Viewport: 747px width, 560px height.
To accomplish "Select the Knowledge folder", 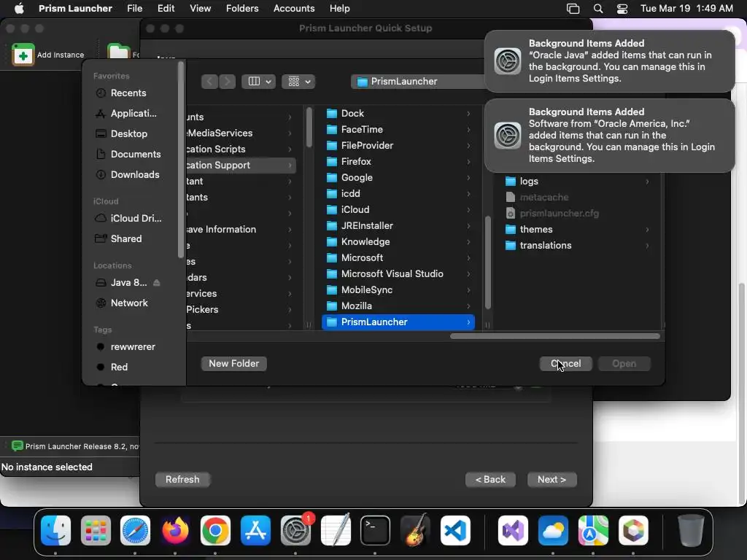I will (x=398, y=242).
